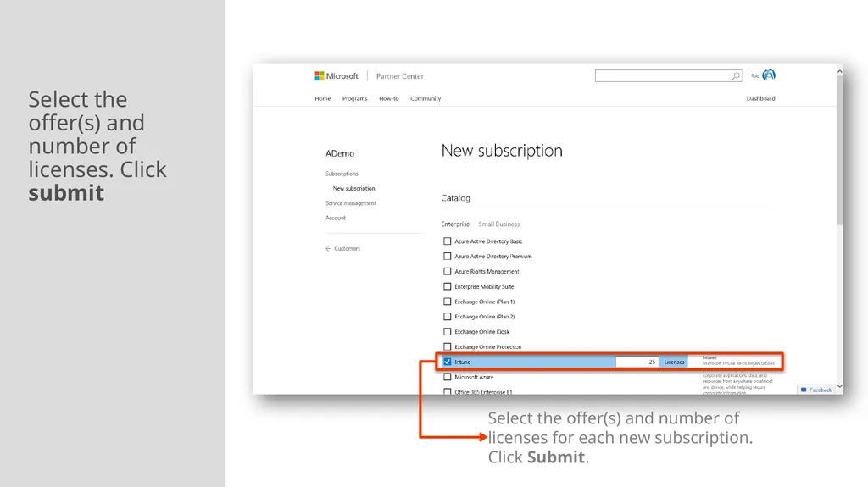Click the search magnifier icon

736,76
